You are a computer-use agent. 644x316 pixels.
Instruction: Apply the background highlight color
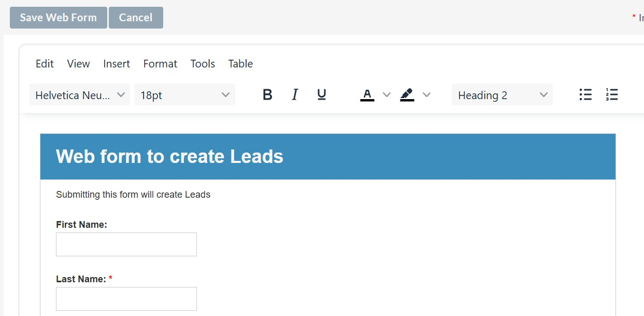(407, 94)
